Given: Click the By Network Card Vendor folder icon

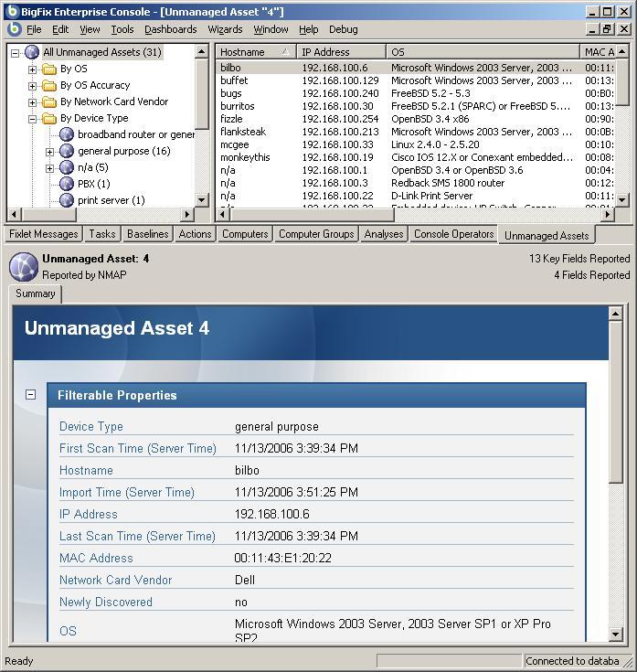Looking at the screenshot, I should 49,102.
